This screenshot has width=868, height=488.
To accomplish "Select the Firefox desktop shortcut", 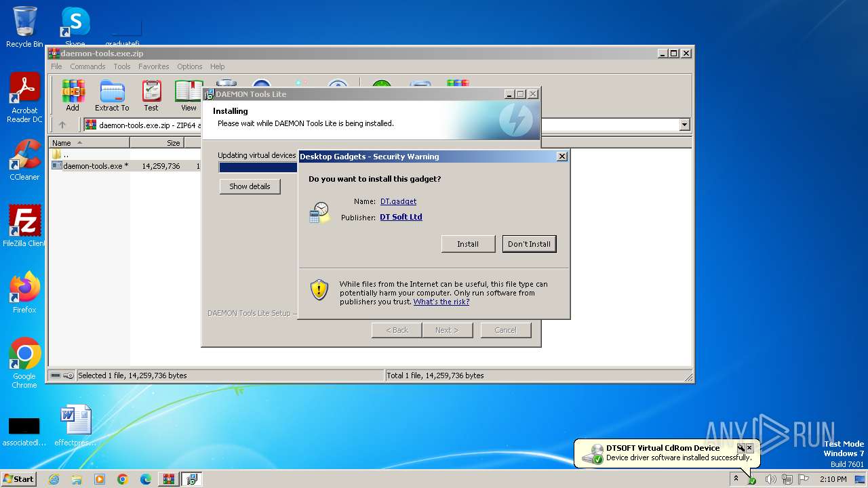I will pos(24,293).
